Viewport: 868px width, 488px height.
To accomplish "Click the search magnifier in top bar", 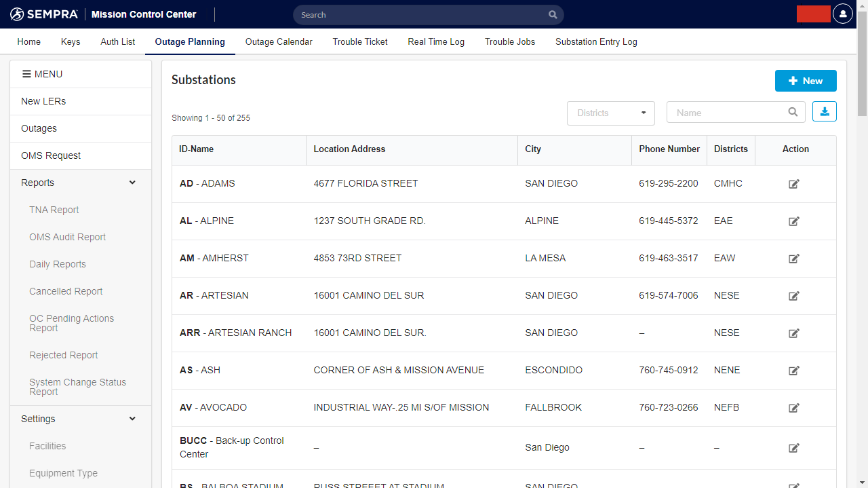I will [x=553, y=15].
